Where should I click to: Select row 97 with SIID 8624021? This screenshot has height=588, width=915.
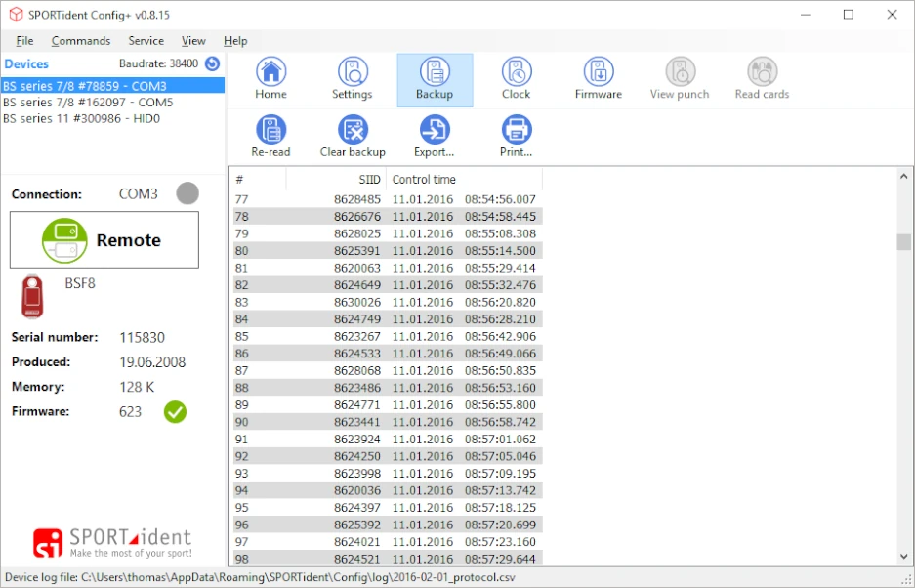click(388, 542)
